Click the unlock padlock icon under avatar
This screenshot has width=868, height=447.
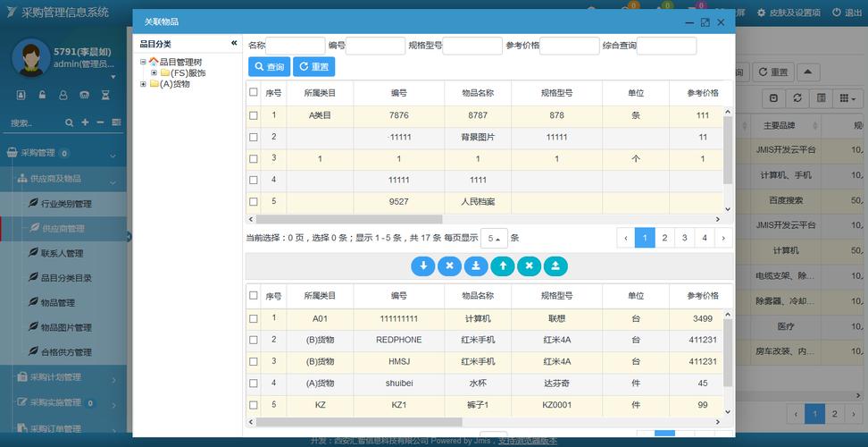point(42,96)
